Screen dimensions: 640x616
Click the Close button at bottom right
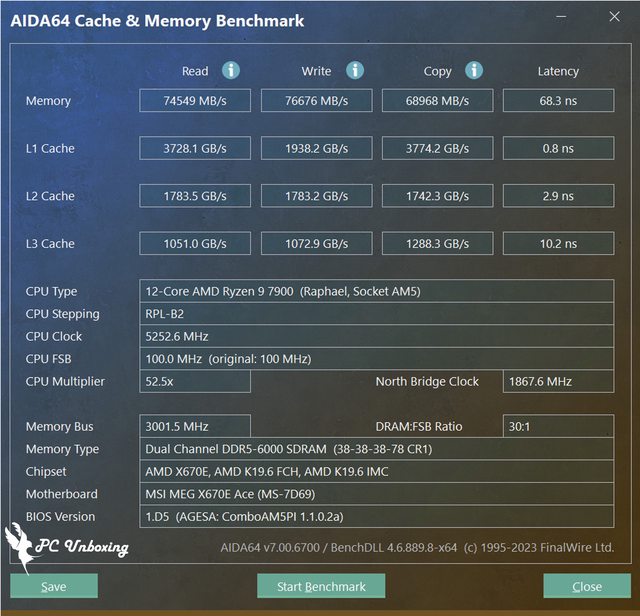pos(587,586)
